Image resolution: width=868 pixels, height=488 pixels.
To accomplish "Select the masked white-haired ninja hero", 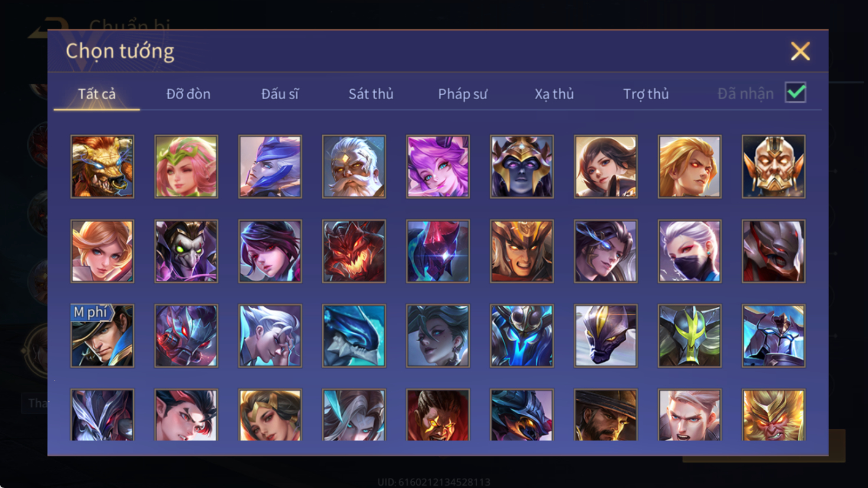I will tap(689, 251).
